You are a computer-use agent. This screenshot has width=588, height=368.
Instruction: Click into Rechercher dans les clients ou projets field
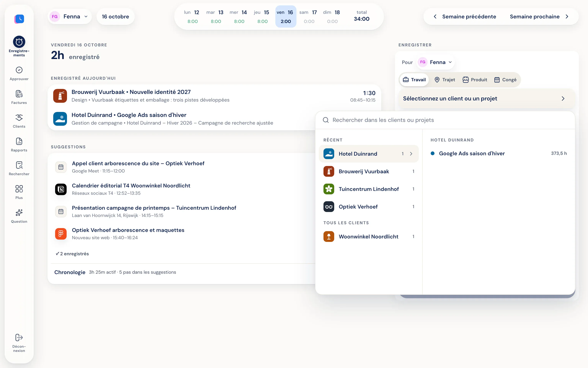coord(445,120)
